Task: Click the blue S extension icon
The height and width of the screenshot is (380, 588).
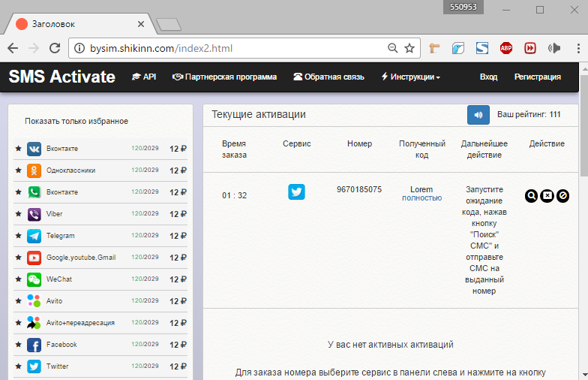Action: tap(481, 48)
